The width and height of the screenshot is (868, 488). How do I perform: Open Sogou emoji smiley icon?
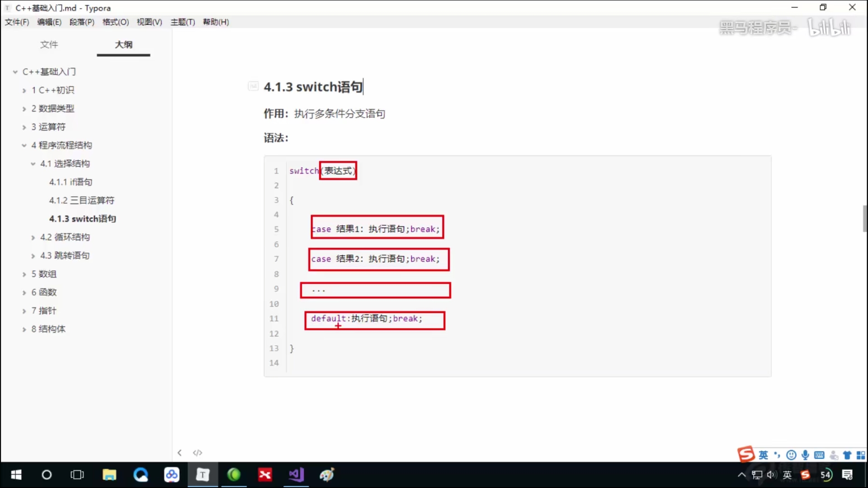click(x=791, y=455)
